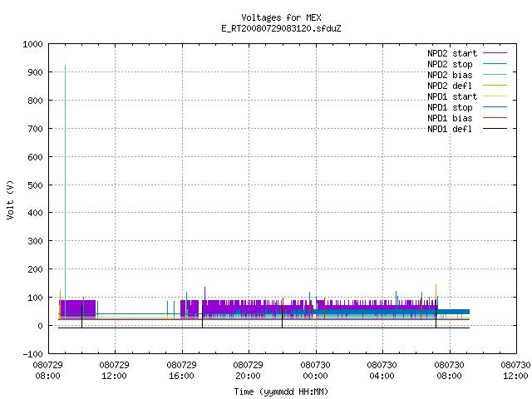Click the chart title 'Voltages for MEX'
This screenshot has height=399, width=532.
tap(281, 17)
